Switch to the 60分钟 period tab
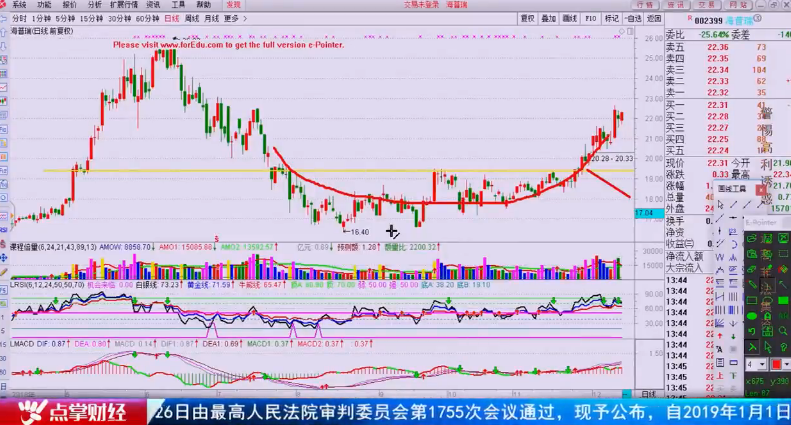Viewport: 791px width, 425px height. tap(147, 18)
